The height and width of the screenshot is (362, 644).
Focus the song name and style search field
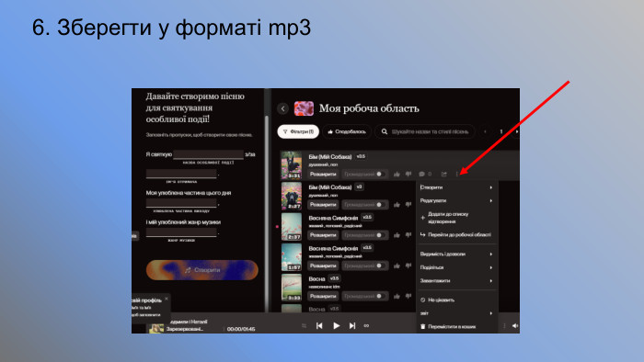coord(425,131)
